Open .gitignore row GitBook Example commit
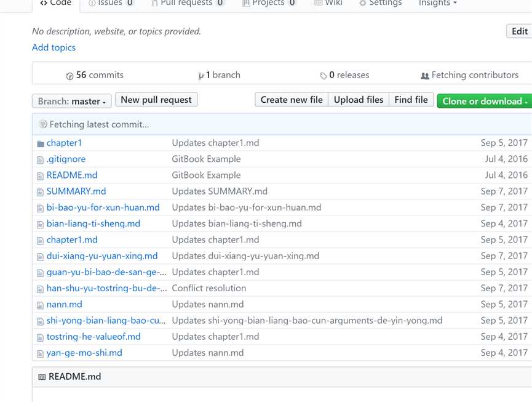The image size is (532, 402). coord(206,159)
